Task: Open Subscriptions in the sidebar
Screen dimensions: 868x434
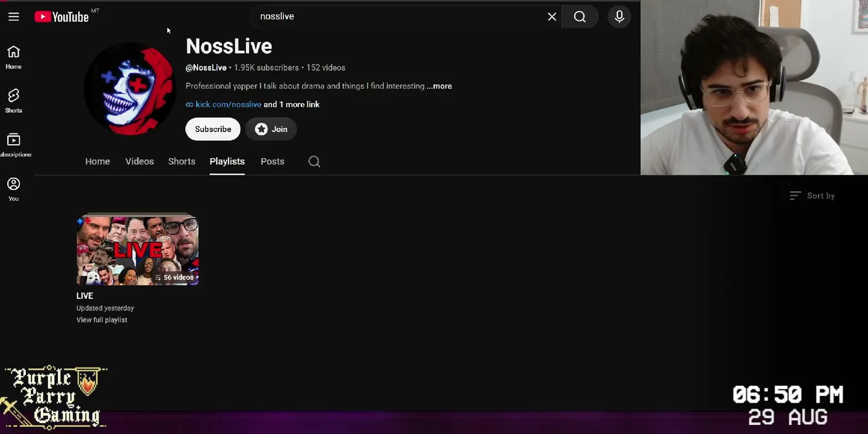Action: [x=13, y=145]
